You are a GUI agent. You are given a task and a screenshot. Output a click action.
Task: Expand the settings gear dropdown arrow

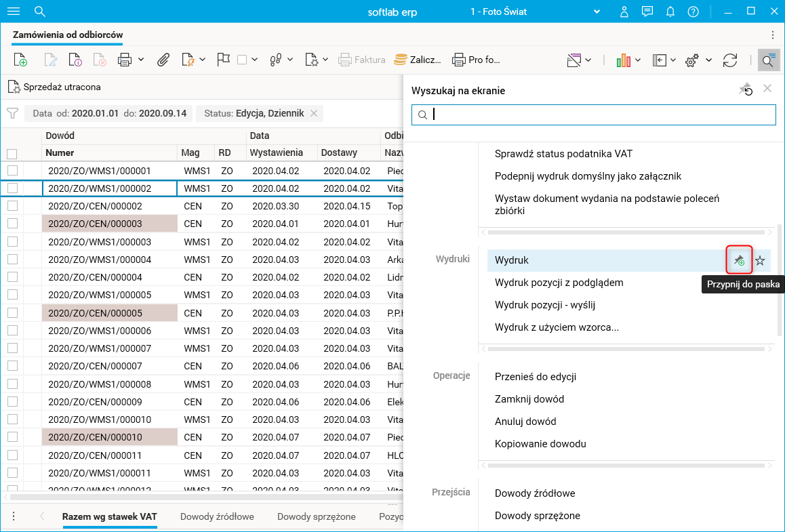[x=708, y=60]
